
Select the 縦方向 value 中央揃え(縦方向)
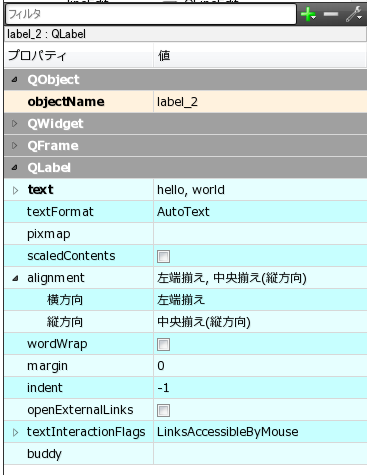tap(204, 322)
